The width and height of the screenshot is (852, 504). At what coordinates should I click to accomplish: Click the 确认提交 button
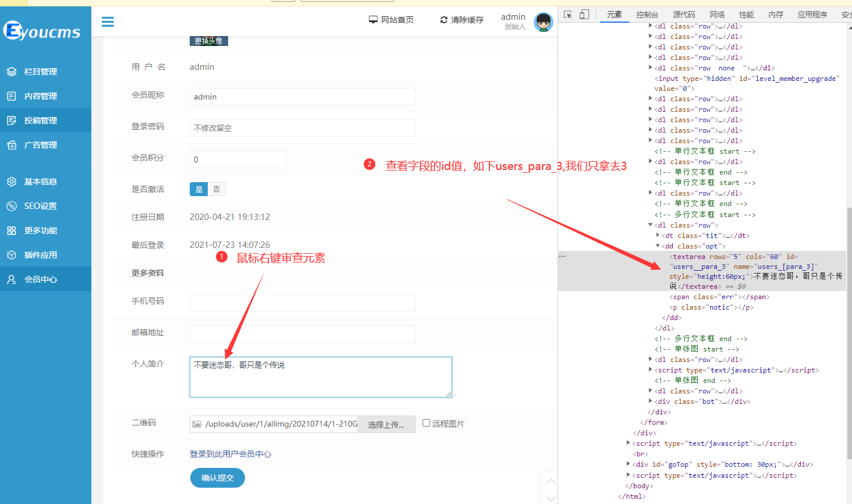pos(218,478)
